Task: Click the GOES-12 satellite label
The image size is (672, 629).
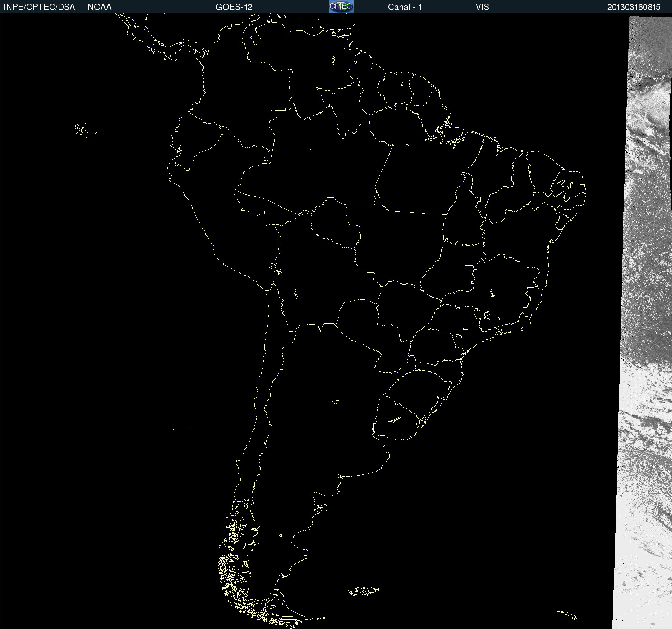Action: 234,7
